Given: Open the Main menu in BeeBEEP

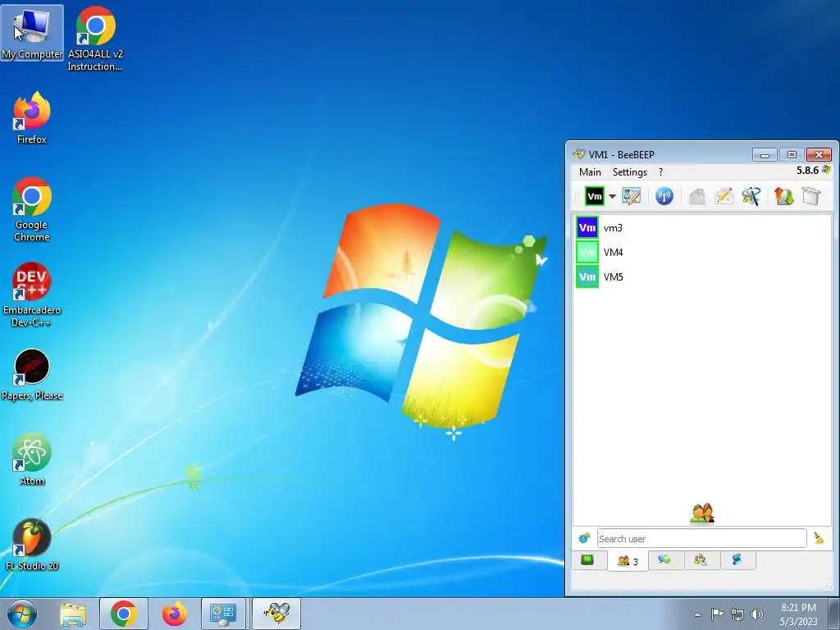Looking at the screenshot, I should (x=590, y=172).
